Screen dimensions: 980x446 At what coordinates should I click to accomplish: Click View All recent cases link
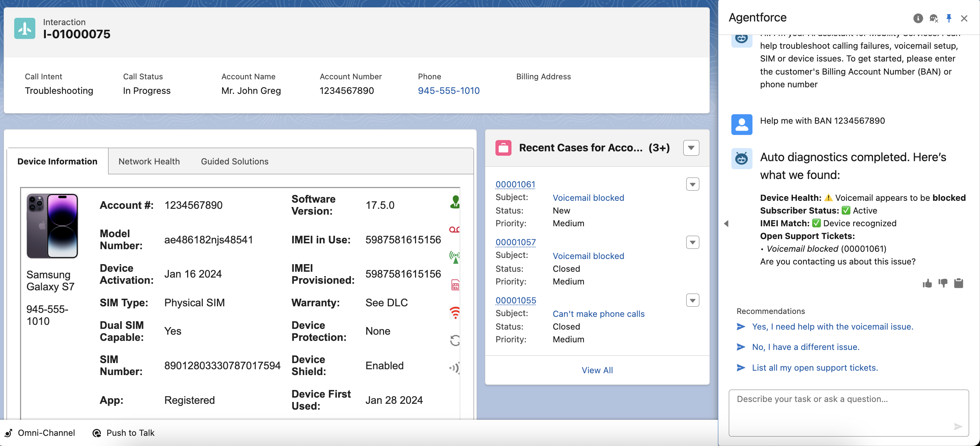597,370
